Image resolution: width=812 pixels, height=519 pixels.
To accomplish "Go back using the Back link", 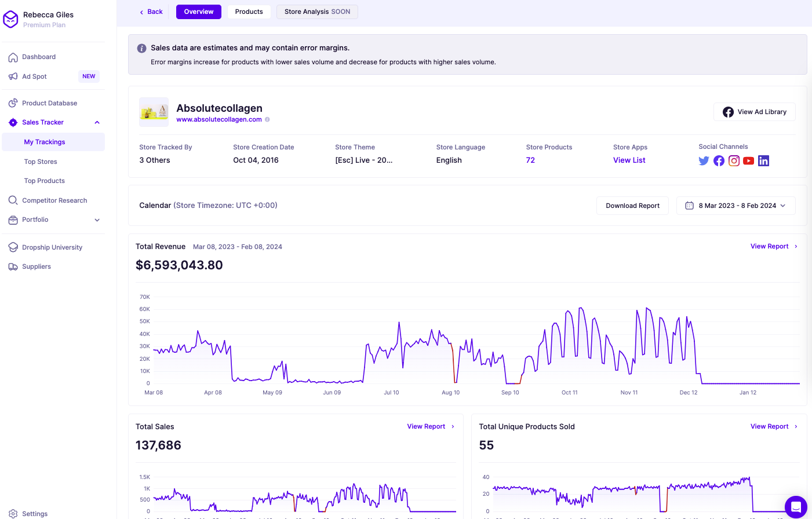I will pyautogui.click(x=151, y=12).
